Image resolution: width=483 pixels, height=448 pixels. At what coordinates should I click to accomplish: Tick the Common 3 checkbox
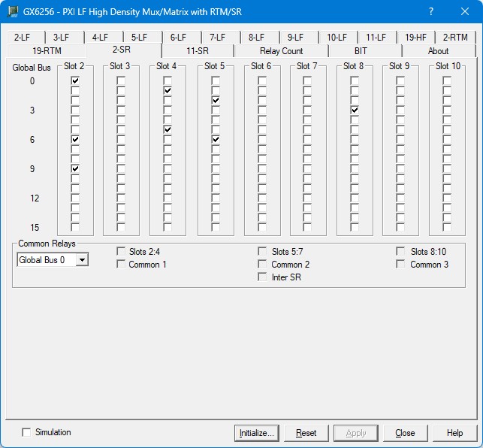pos(400,265)
